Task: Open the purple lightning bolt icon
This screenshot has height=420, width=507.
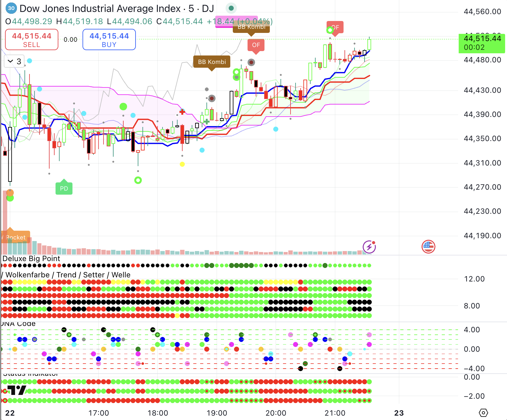Action: point(369,247)
